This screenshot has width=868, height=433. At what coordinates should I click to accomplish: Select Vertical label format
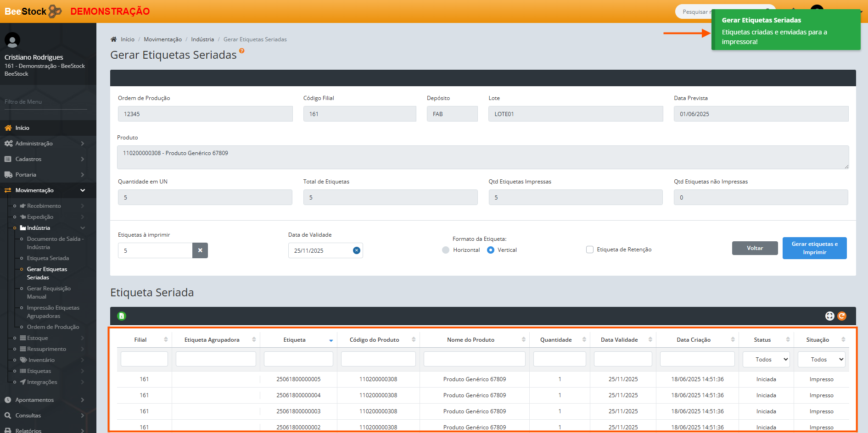point(491,250)
